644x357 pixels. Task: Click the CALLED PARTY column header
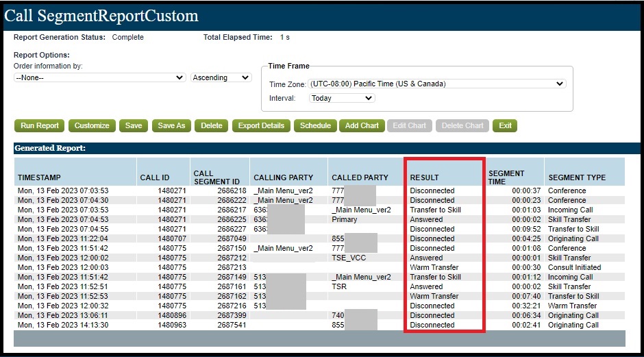tap(360, 177)
